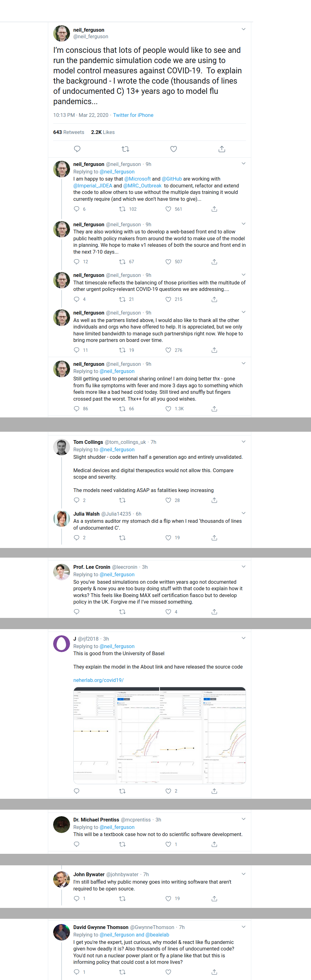Reply to the main neil_ferguson tweet
Viewport: 311px width, 980px height.
tap(77, 149)
